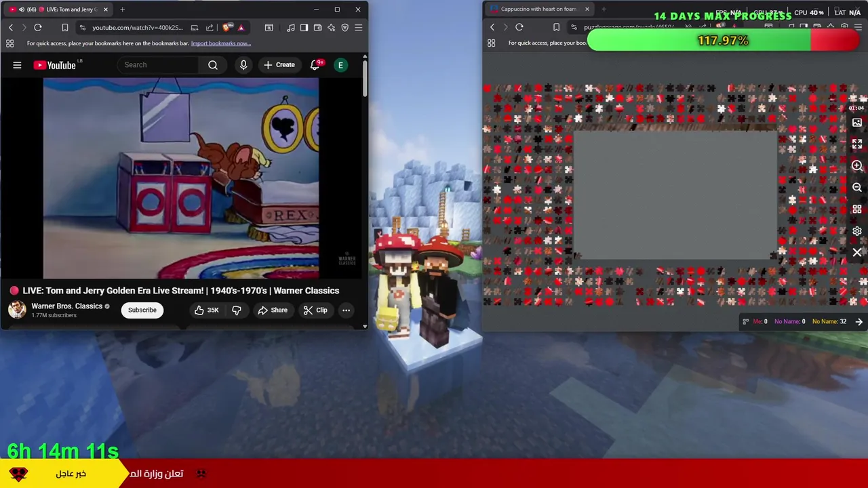
Task: Toggle the browser sidebar panel icon
Action: click(304, 27)
